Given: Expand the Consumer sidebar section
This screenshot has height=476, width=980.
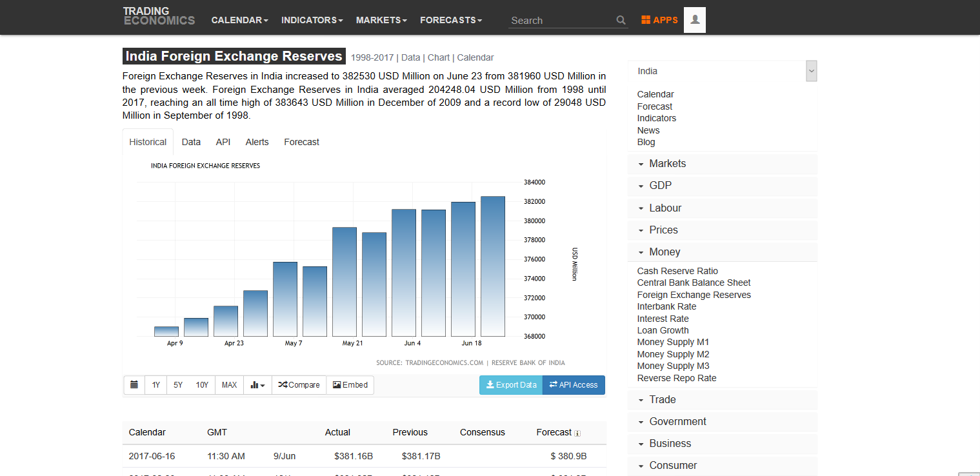Looking at the screenshot, I should pyautogui.click(x=723, y=466).
